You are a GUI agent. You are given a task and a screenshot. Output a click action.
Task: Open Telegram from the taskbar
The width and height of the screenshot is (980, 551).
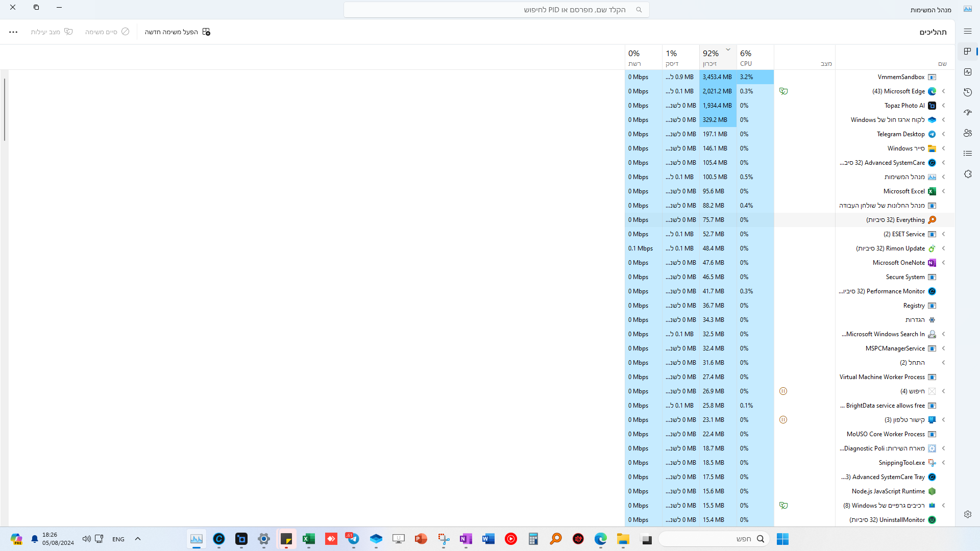[x=353, y=539]
